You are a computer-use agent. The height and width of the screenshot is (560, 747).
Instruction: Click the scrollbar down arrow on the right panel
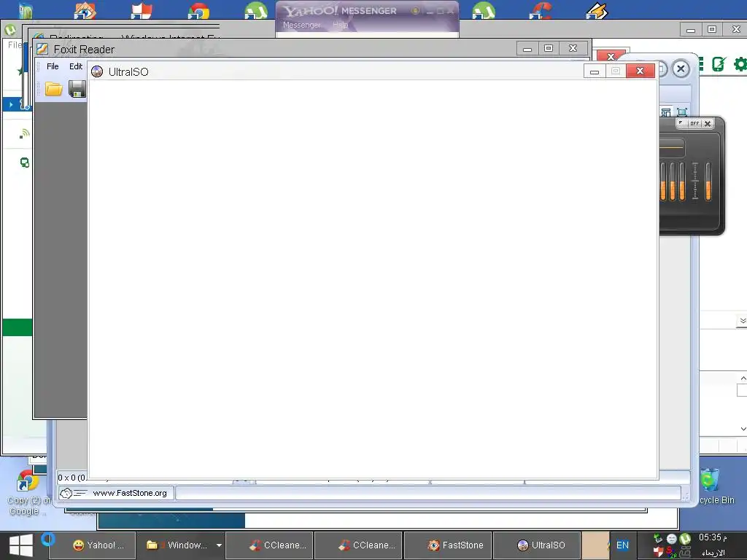point(743,429)
